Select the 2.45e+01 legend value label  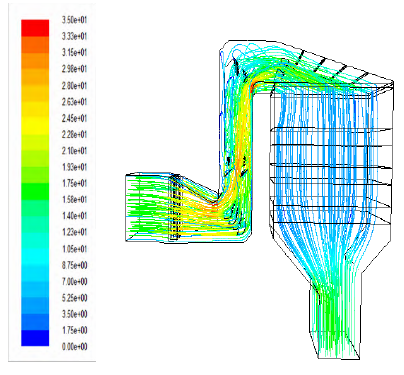[74, 118]
